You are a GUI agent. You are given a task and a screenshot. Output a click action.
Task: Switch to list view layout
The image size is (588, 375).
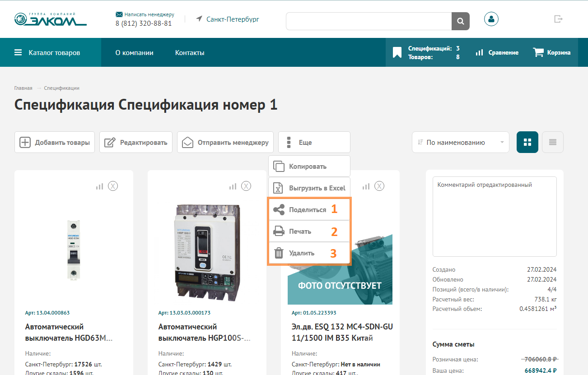coord(552,142)
